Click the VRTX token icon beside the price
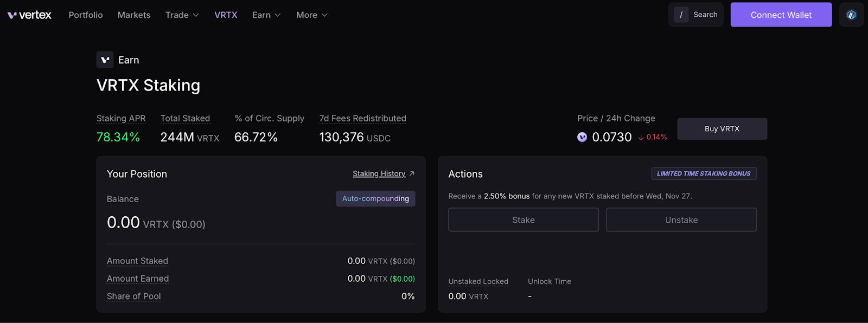Viewport: 868px width, 323px height. (582, 137)
